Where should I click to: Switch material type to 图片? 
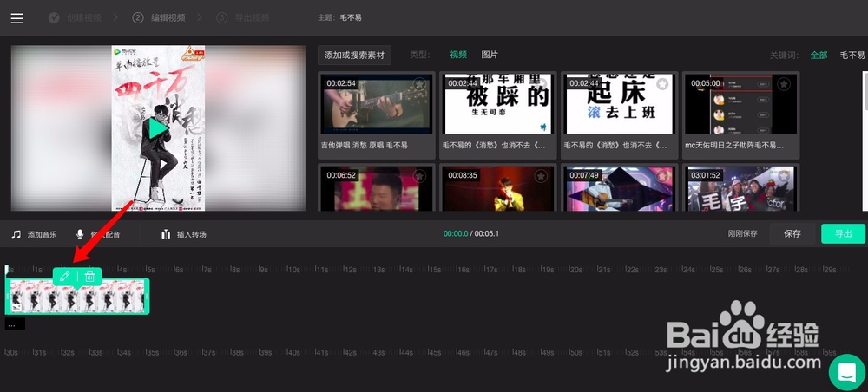[x=490, y=55]
